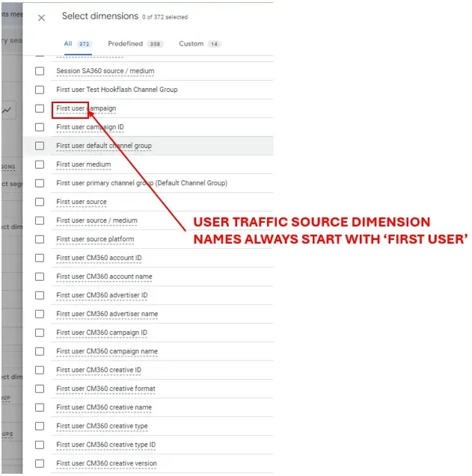This screenshot has height=476, width=472.
Task: Check the First user CM360 creative version checkbox
Action: pyautogui.click(x=40, y=463)
